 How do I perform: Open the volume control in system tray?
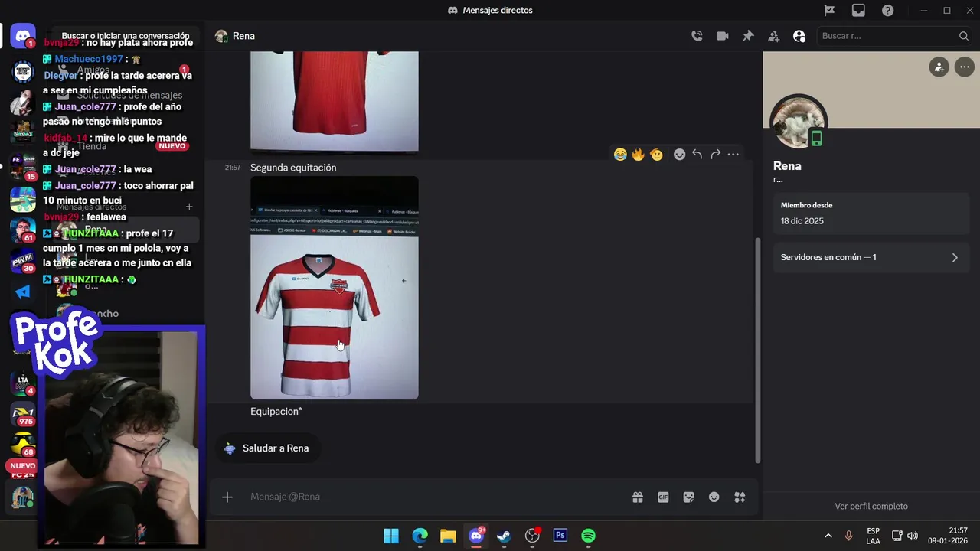click(x=913, y=536)
